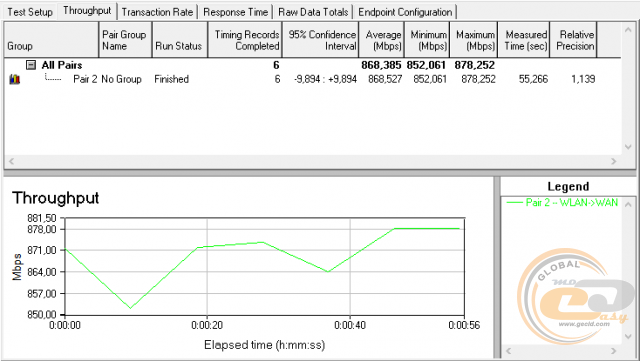This screenshot has height=361, width=640.
Task: Click the table's horizontal scroll-right arrow
Action: [x=613, y=161]
